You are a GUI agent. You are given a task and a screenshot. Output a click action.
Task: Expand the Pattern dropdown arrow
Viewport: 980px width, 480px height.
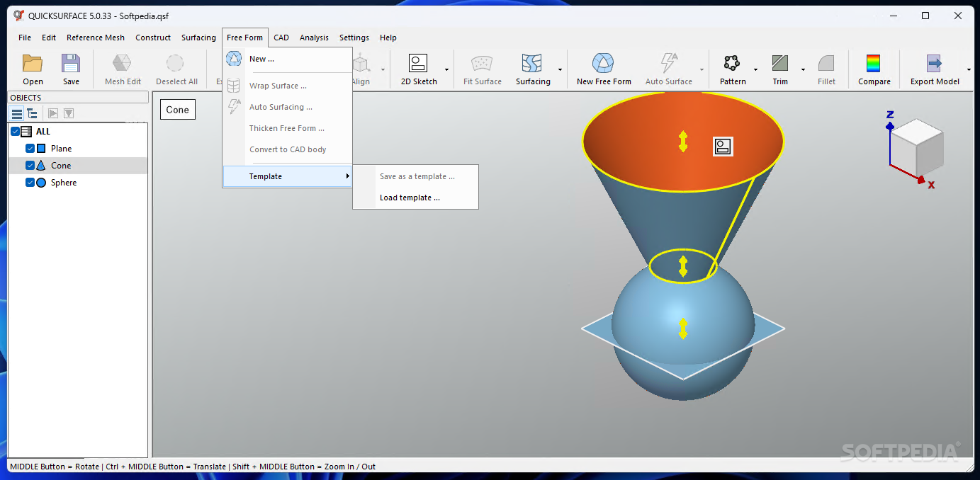[755, 70]
